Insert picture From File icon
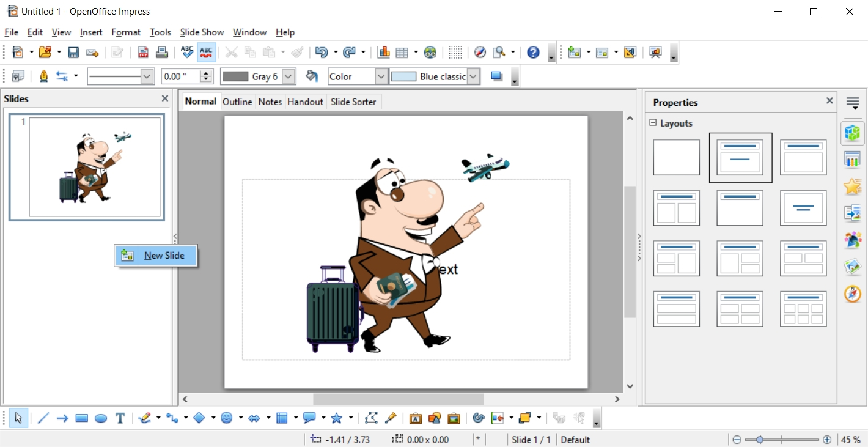 click(x=435, y=418)
